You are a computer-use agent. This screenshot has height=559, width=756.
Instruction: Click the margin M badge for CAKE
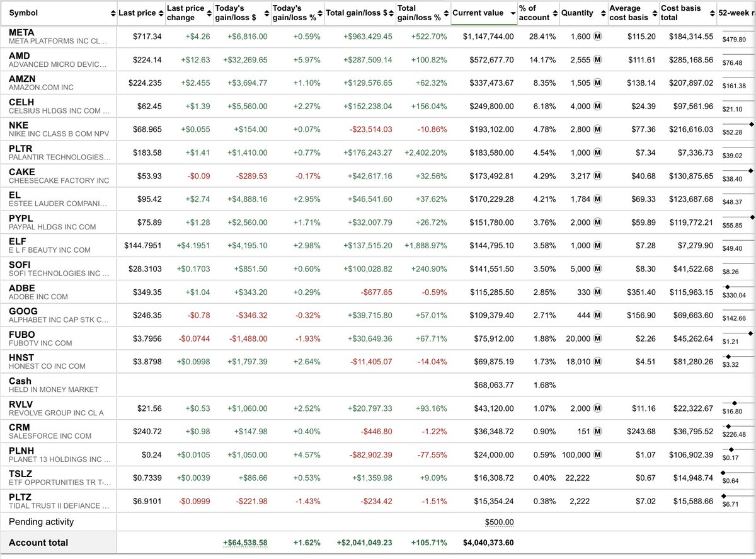(x=598, y=176)
